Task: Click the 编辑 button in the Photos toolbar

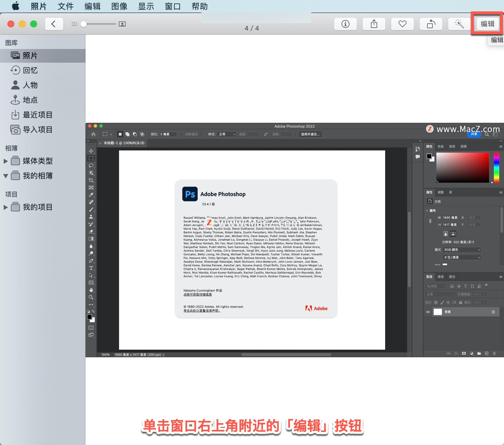Action: click(487, 24)
